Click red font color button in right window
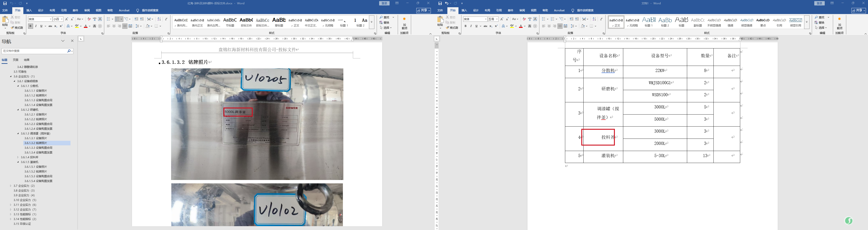Screen dimensions: 868x230 521,26
